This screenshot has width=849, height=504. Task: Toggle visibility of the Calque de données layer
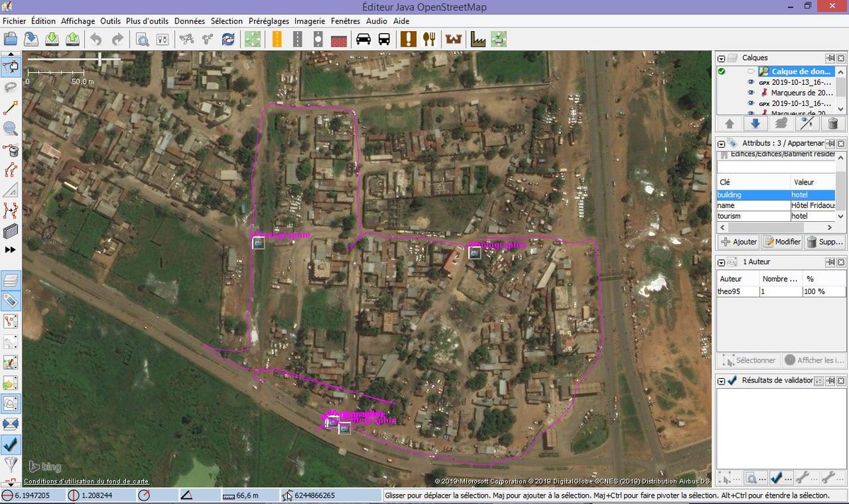(751, 71)
